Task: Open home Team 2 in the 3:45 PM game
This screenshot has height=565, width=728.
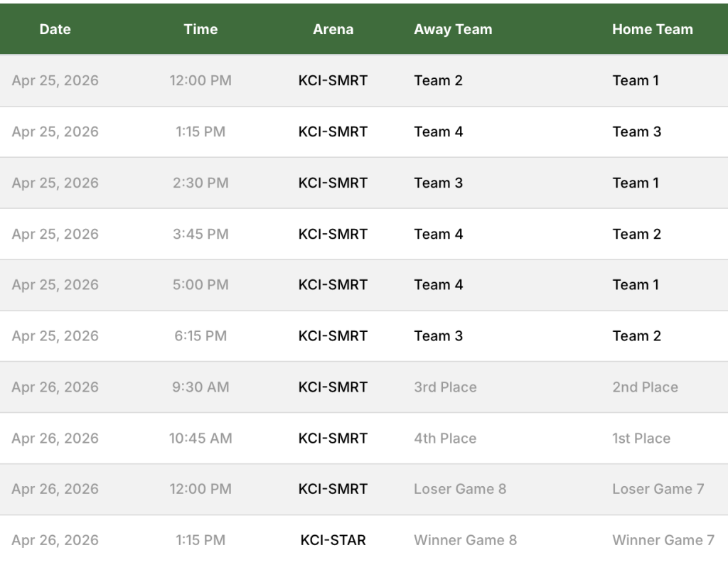Action: coord(636,235)
